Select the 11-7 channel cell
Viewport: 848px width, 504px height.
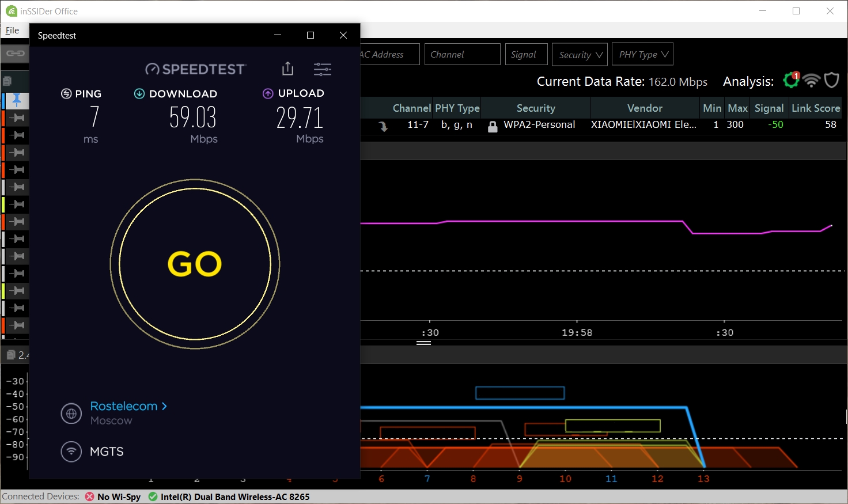point(418,125)
